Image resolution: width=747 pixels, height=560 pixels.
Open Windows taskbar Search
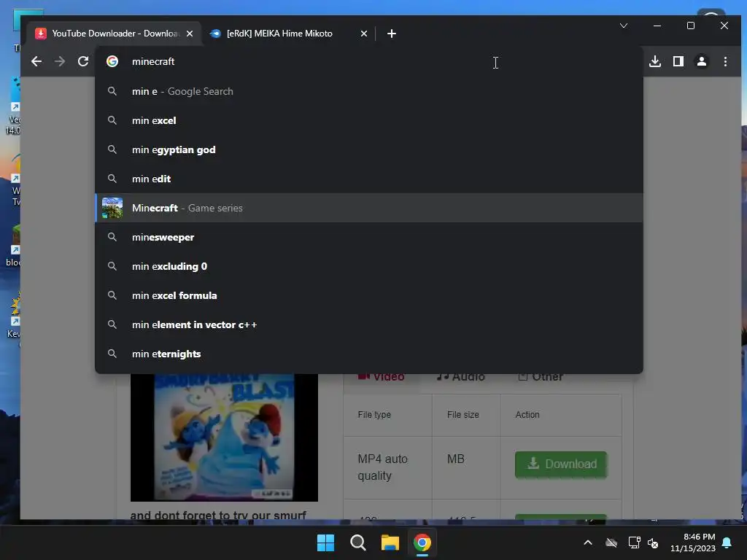(357, 542)
